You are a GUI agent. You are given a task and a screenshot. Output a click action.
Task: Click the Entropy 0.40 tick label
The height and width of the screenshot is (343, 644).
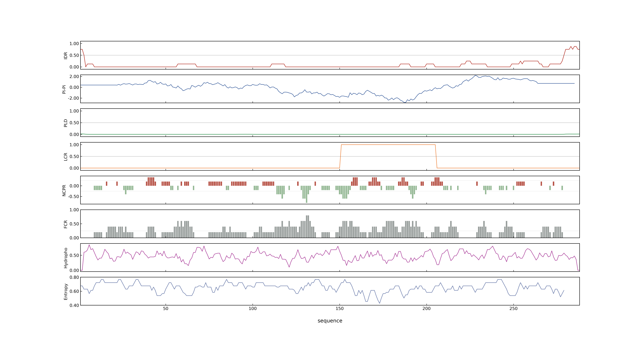pos(74,305)
